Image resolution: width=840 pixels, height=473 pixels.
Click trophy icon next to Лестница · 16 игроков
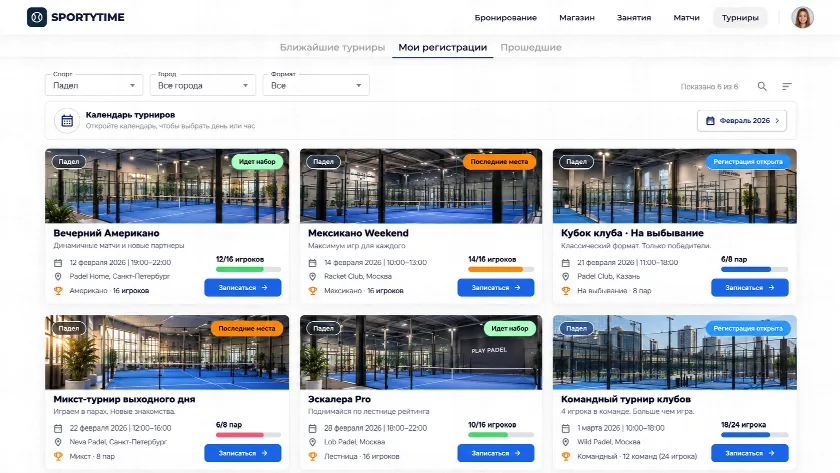pyautogui.click(x=312, y=456)
